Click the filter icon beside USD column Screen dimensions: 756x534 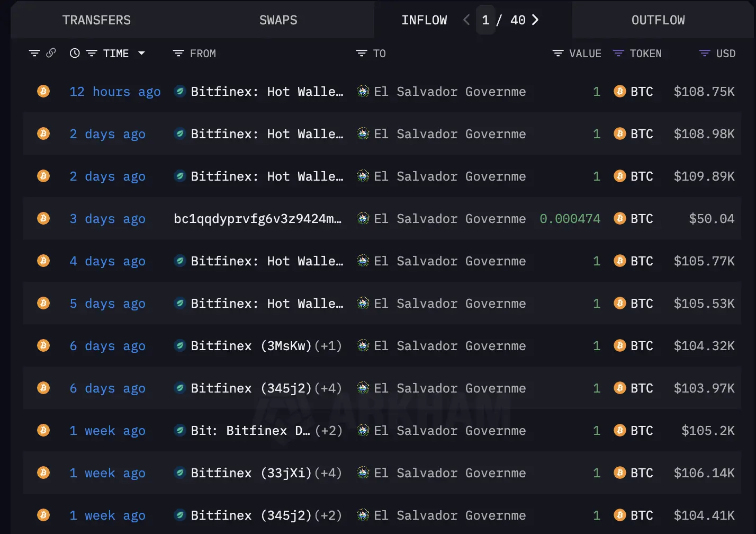coord(703,53)
